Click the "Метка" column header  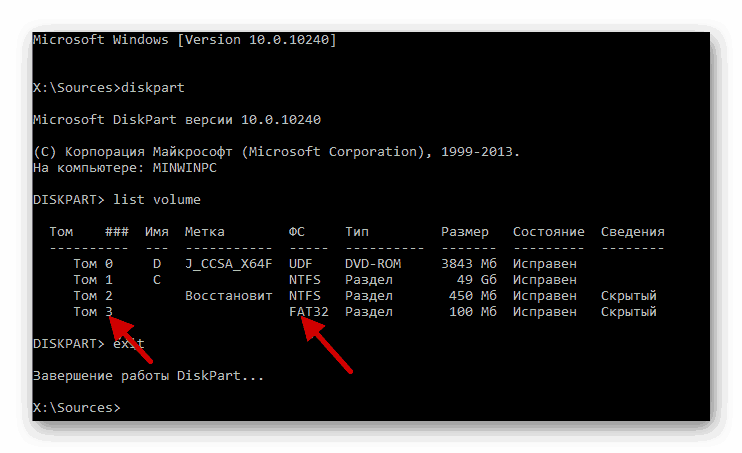click(x=205, y=232)
